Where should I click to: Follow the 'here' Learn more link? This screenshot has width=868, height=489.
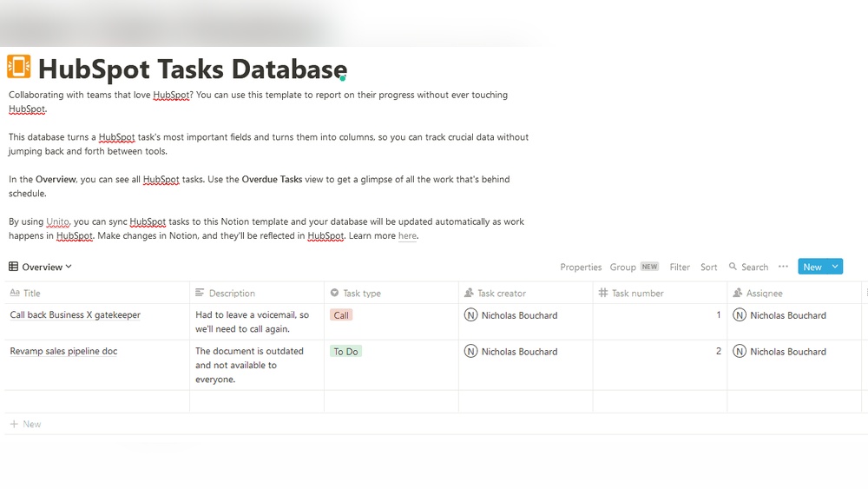point(407,235)
